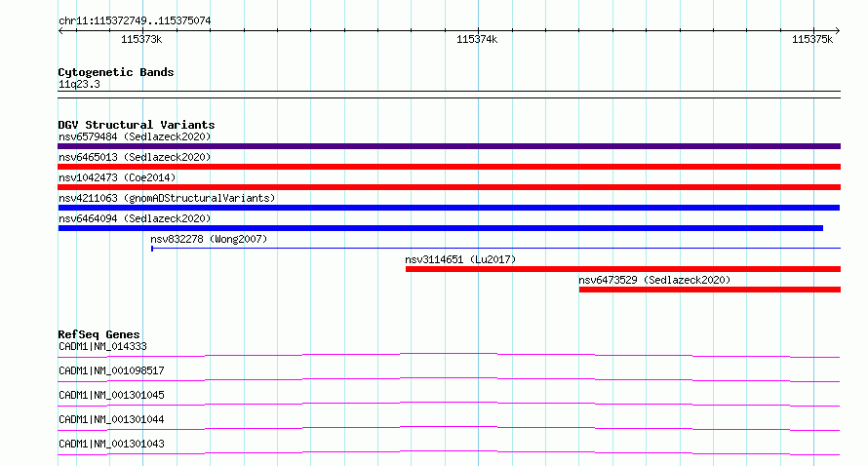Click the blue nsv6464094 variant bar

[441, 228]
